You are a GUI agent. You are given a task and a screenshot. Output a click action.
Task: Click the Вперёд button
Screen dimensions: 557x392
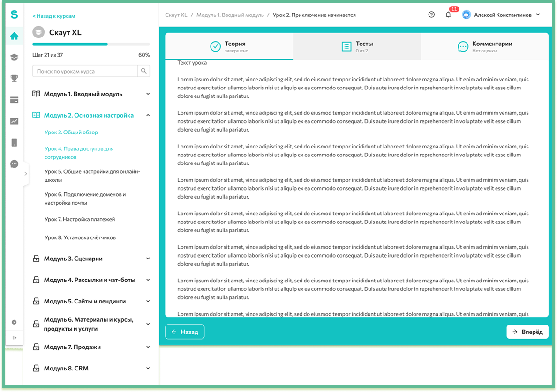527,332
